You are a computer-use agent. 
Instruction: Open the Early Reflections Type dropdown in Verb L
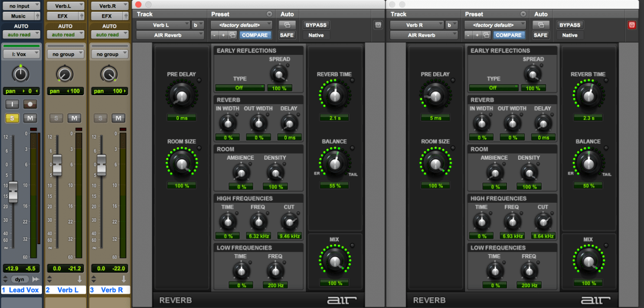pos(240,87)
